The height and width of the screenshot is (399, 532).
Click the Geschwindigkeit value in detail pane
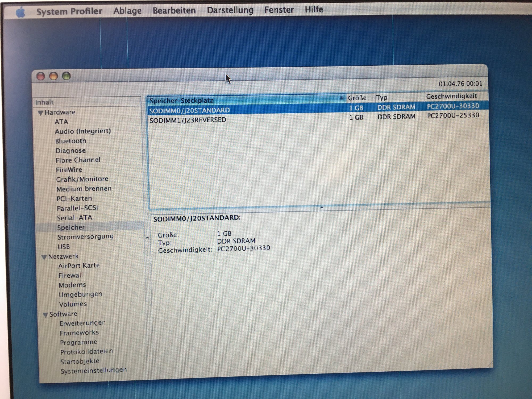click(244, 248)
